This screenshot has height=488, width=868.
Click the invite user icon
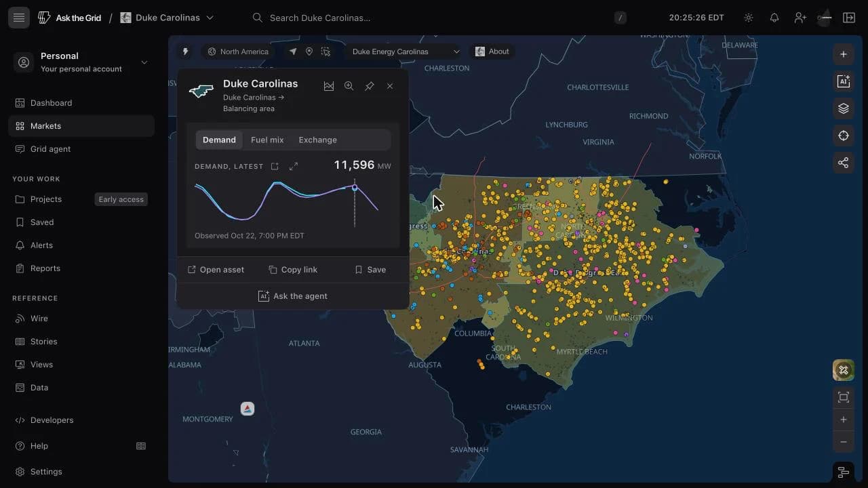click(x=800, y=18)
